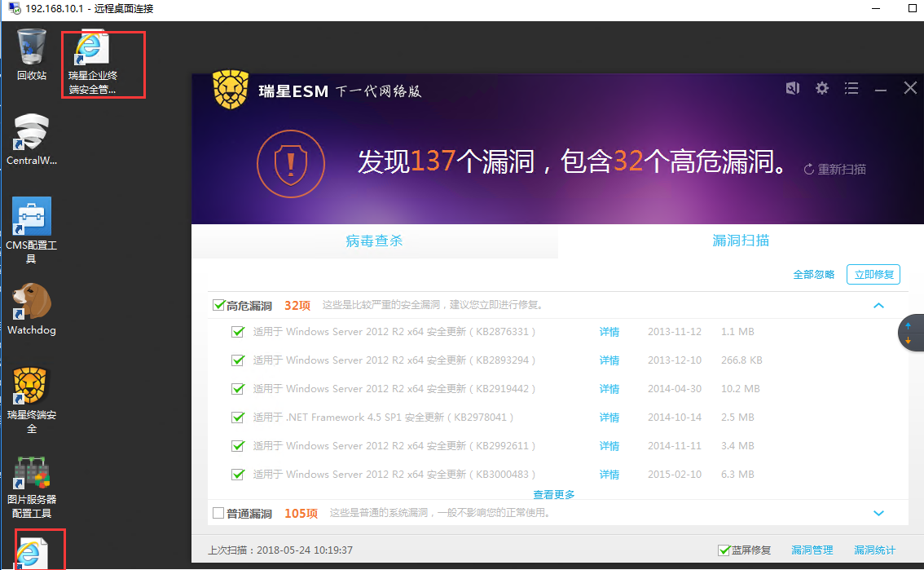924x570 pixels.
Task: Open ESM settings gear icon
Action: click(822, 88)
